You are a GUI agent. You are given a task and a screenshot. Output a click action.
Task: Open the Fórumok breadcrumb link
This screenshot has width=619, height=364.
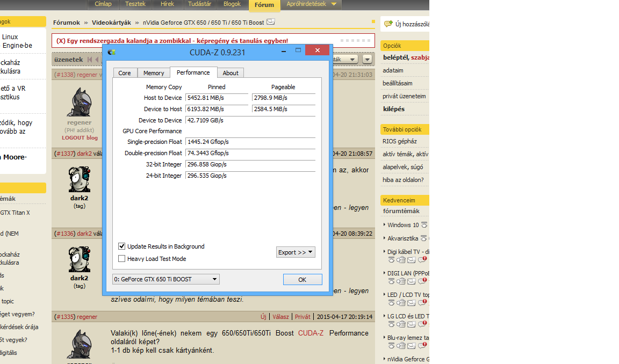pyautogui.click(x=66, y=23)
